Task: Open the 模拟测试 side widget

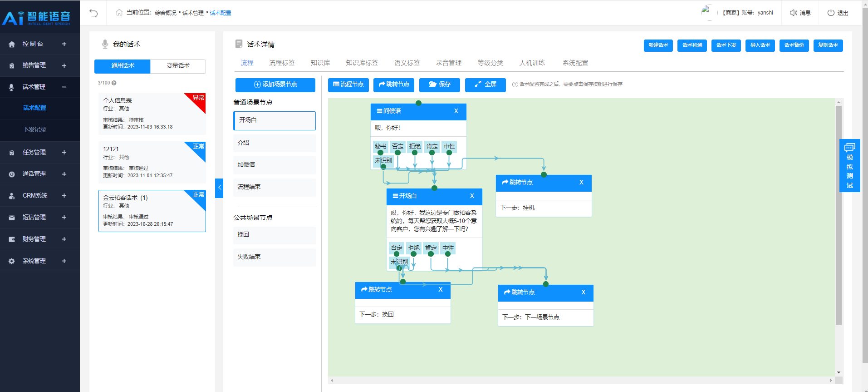Action: [849, 166]
